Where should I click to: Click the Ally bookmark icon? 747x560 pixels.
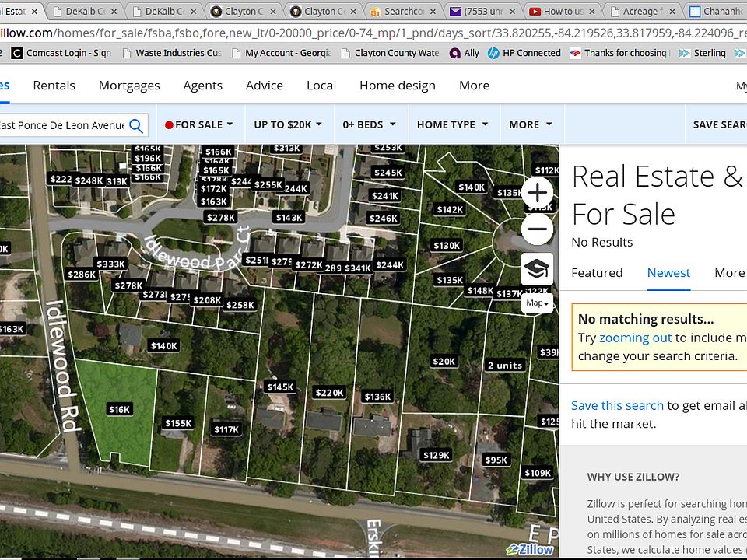tap(454, 53)
